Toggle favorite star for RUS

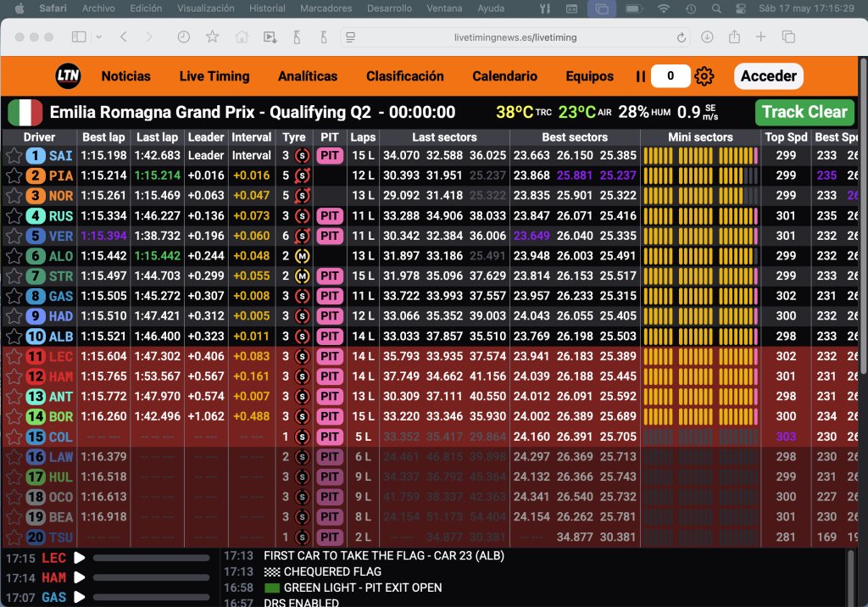(x=14, y=216)
